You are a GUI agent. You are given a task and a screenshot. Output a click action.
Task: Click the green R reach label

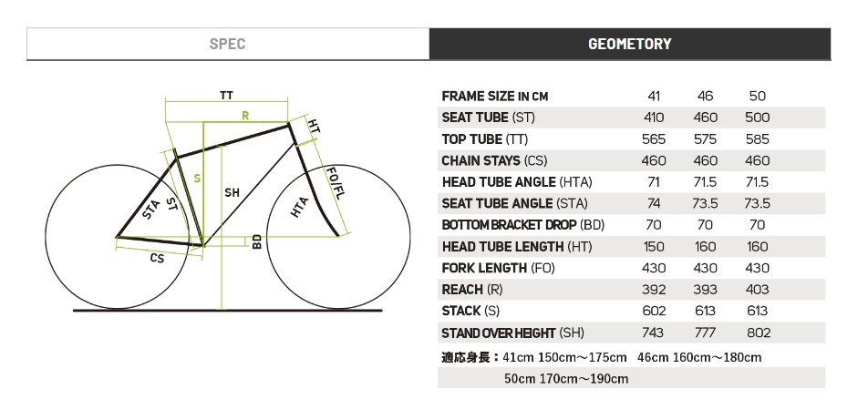pos(246,116)
